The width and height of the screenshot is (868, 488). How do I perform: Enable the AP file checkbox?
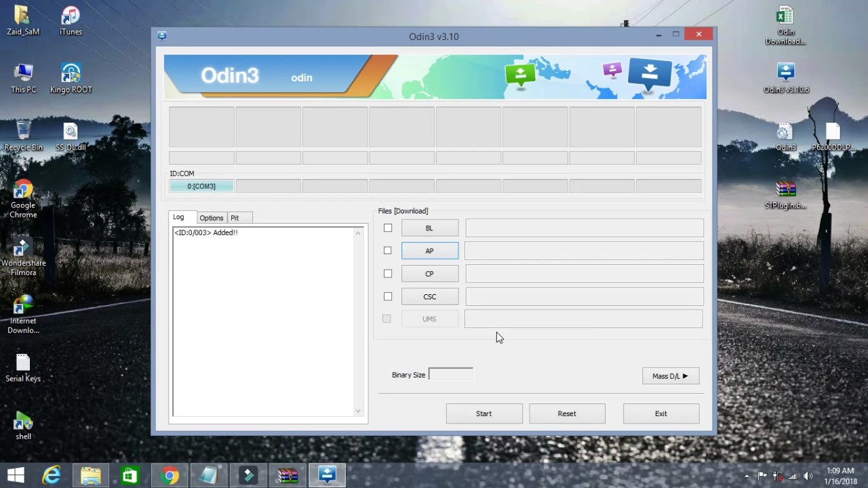(x=388, y=251)
